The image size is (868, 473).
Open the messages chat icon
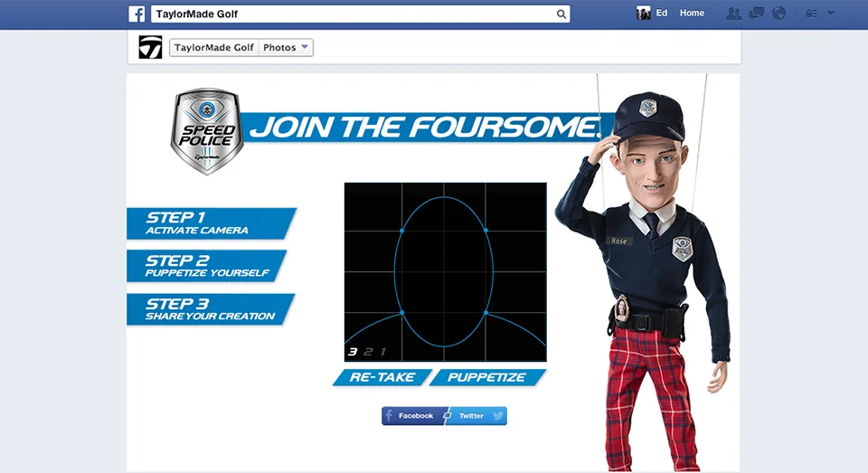(x=756, y=14)
